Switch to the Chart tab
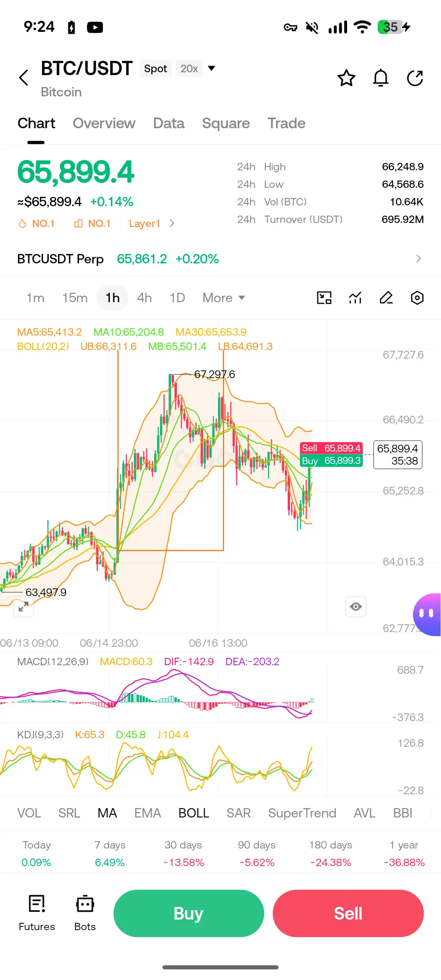 [36, 123]
